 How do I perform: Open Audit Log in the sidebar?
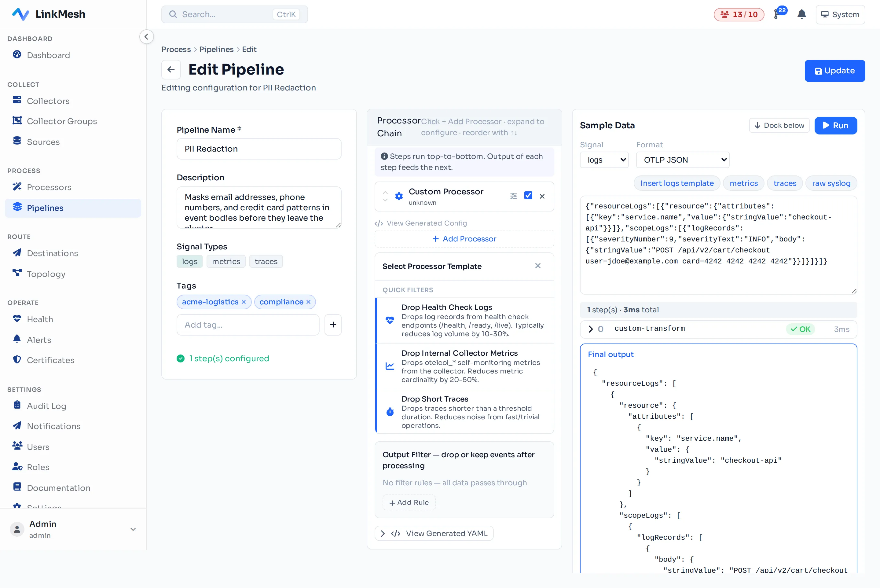[x=73, y=406]
